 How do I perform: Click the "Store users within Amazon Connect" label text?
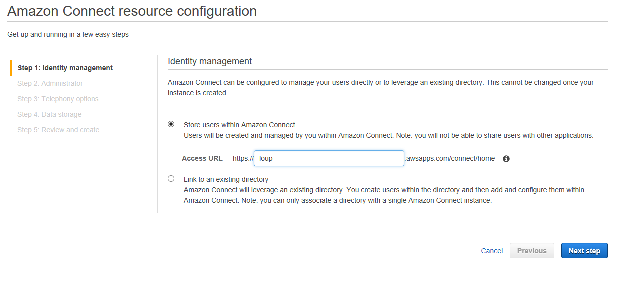(239, 125)
